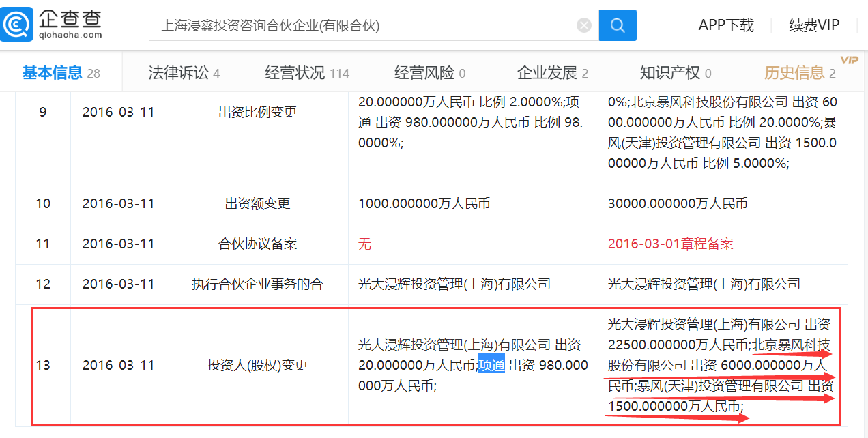This screenshot has width=868, height=438.
Task: Click 续费VIP link
Action: [814, 25]
